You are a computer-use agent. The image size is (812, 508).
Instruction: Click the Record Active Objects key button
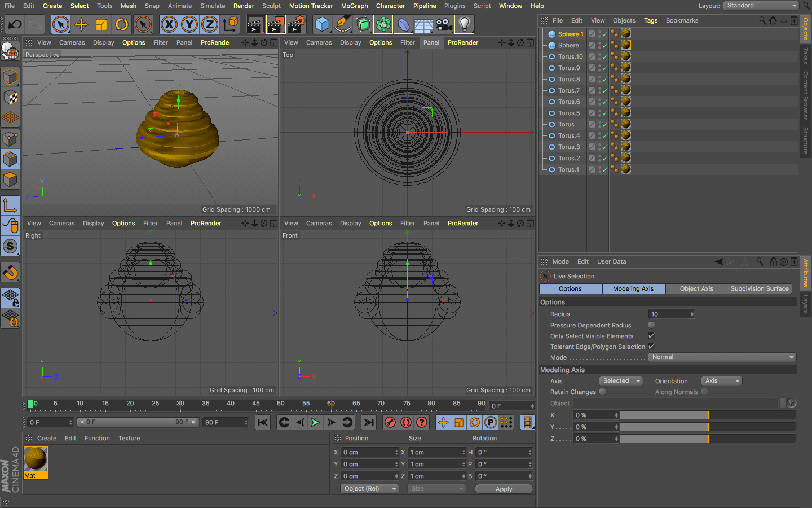(x=390, y=422)
